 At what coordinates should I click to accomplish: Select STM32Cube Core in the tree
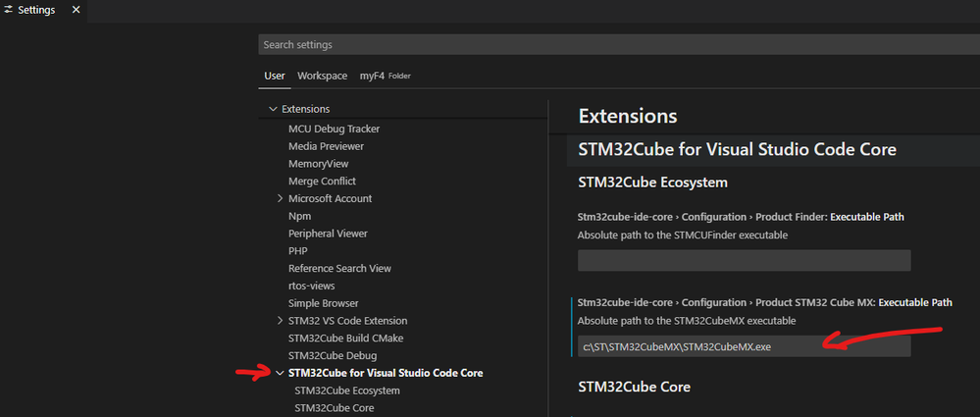334,408
